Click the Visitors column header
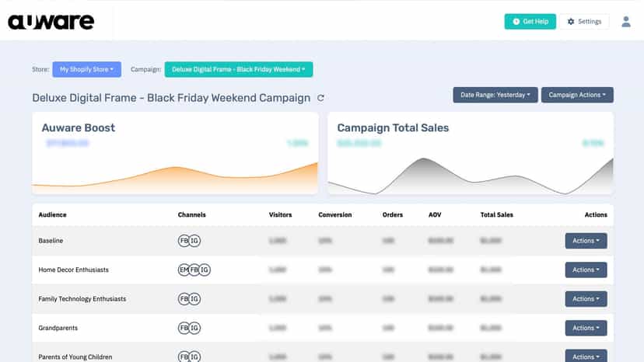This screenshot has width=644, height=362. [x=281, y=214]
